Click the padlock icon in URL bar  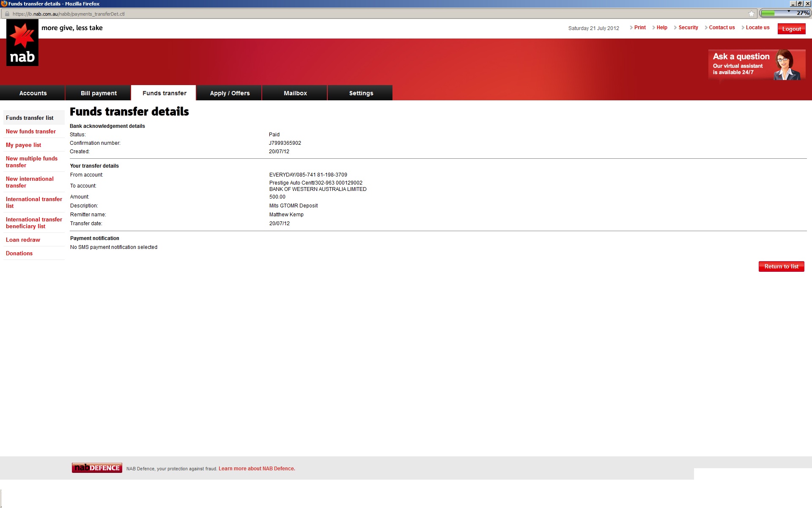(7, 14)
